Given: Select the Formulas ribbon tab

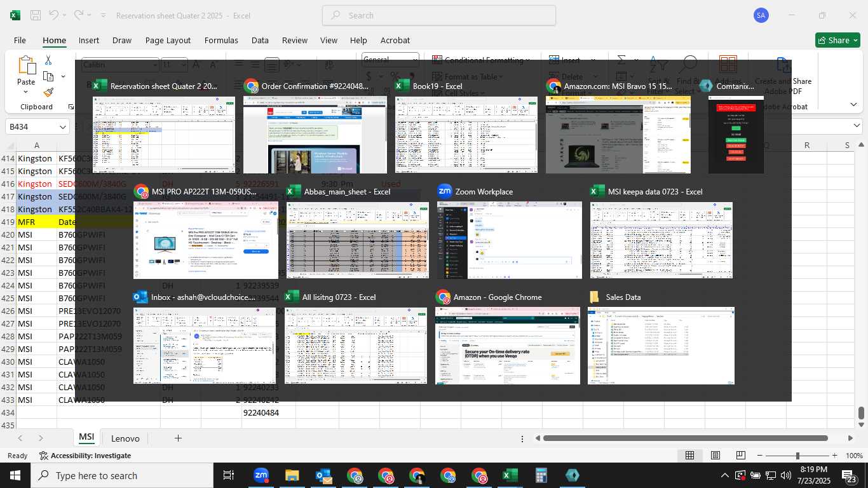Looking at the screenshot, I should click(x=221, y=40).
